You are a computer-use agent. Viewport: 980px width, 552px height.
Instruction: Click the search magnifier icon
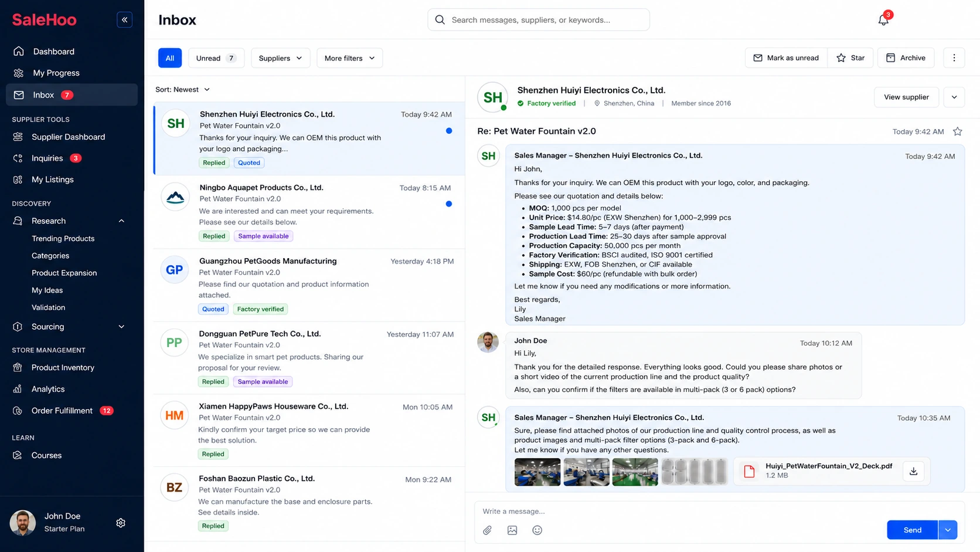click(x=440, y=20)
